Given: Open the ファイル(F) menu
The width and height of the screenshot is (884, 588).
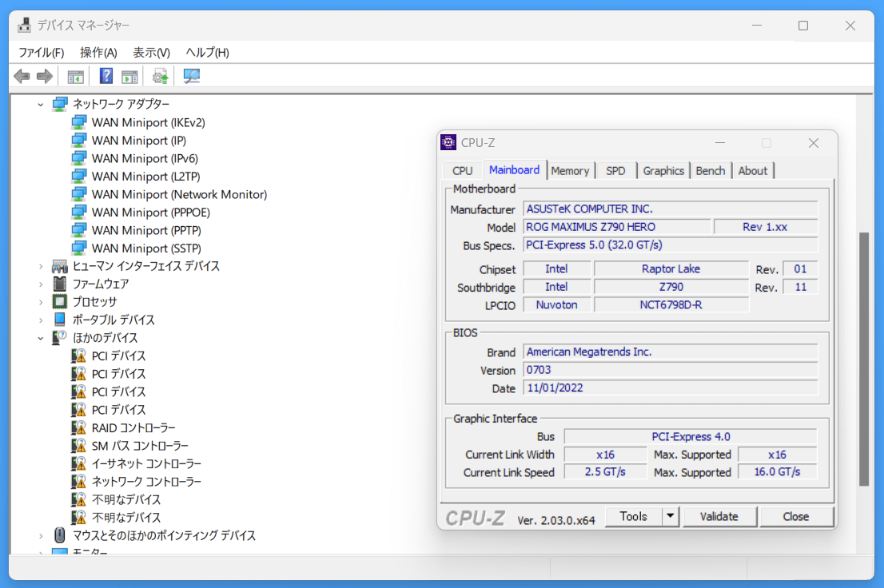Looking at the screenshot, I should 41,53.
